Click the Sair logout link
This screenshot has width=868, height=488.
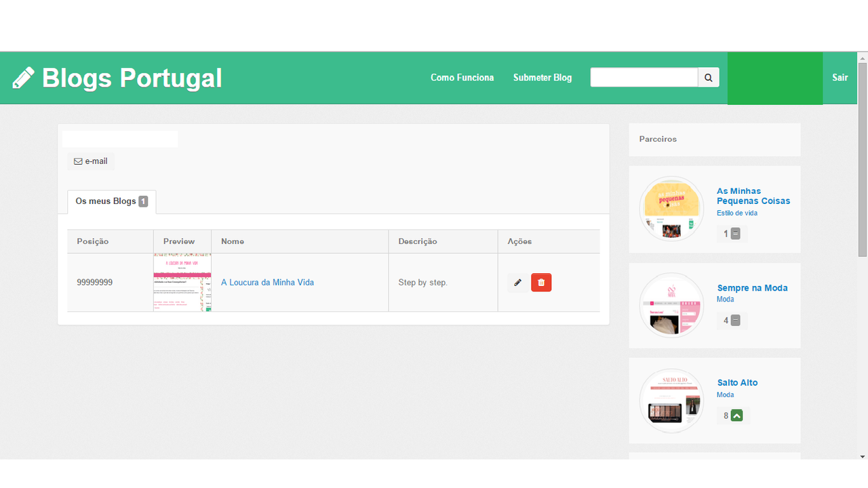tap(840, 78)
